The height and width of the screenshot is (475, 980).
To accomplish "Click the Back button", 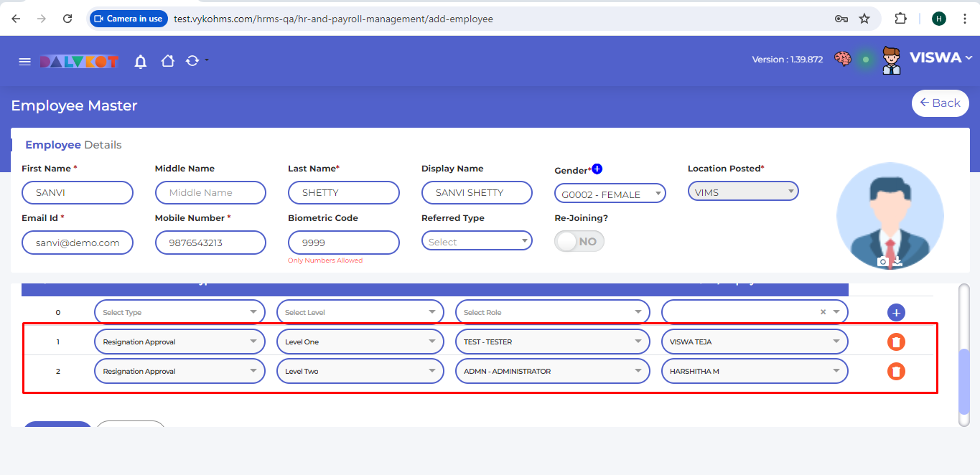I will click(940, 103).
